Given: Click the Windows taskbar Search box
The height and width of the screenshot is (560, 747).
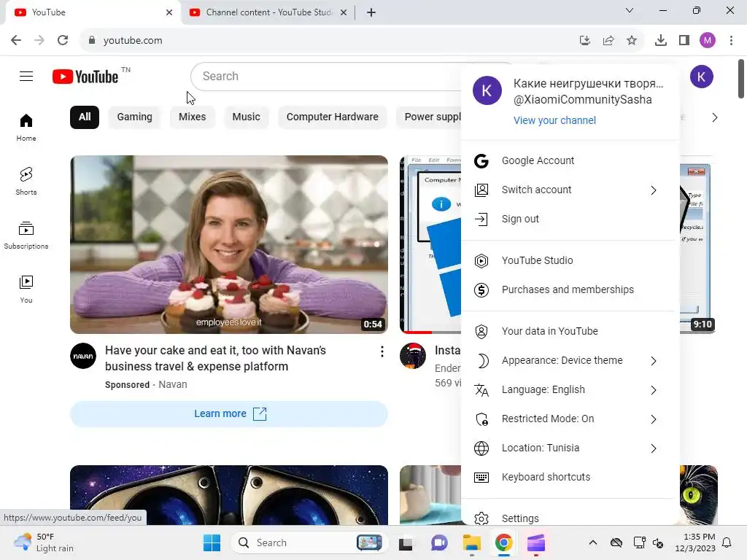Looking at the screenshot, I should 309,542.
